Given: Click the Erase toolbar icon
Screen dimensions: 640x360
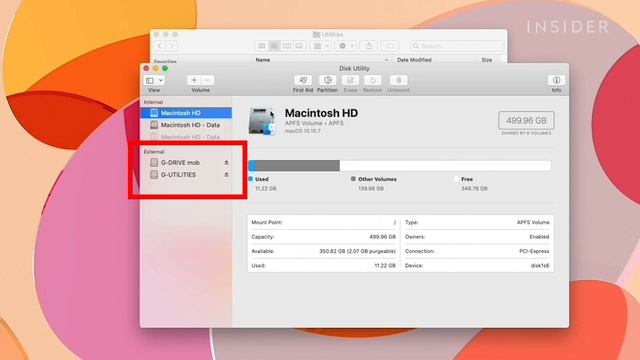Looking at the screenshot, I should click(x=350, y=80).
